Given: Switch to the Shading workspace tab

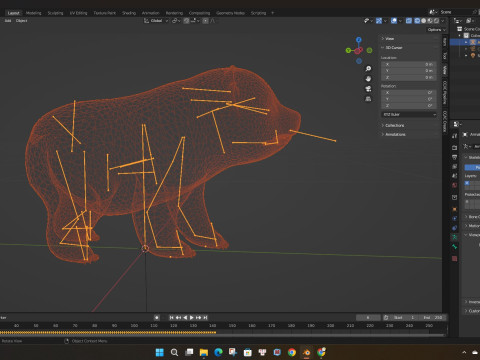Looking at the screenshot, I should (129, 13).
